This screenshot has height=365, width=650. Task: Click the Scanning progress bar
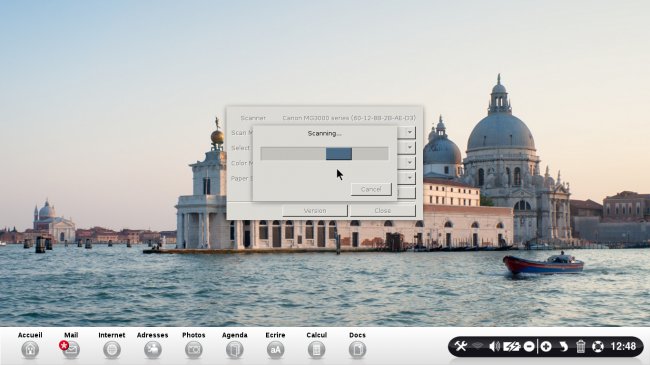(x=325, y=153)
